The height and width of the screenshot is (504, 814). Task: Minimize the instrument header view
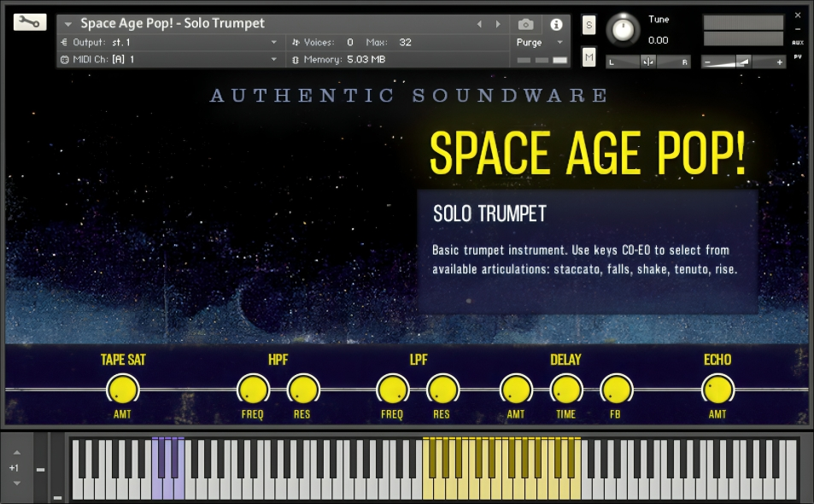(x=798, y=29)
